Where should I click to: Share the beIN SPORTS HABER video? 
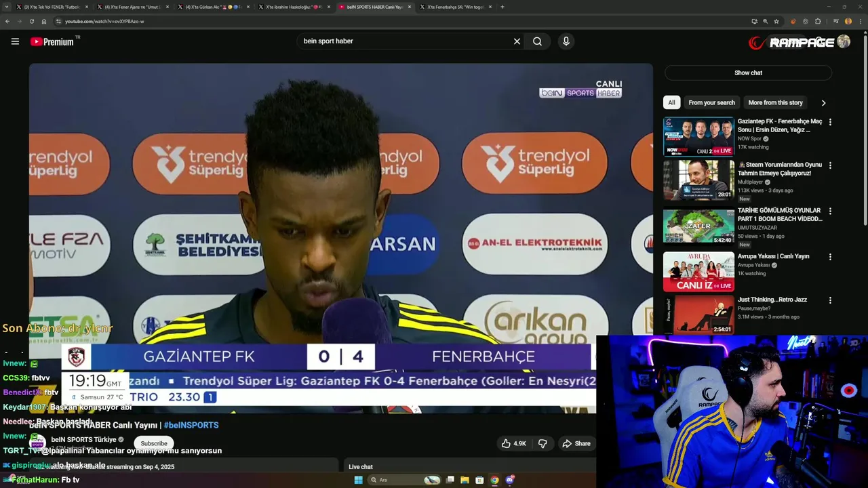coord(576,443)
